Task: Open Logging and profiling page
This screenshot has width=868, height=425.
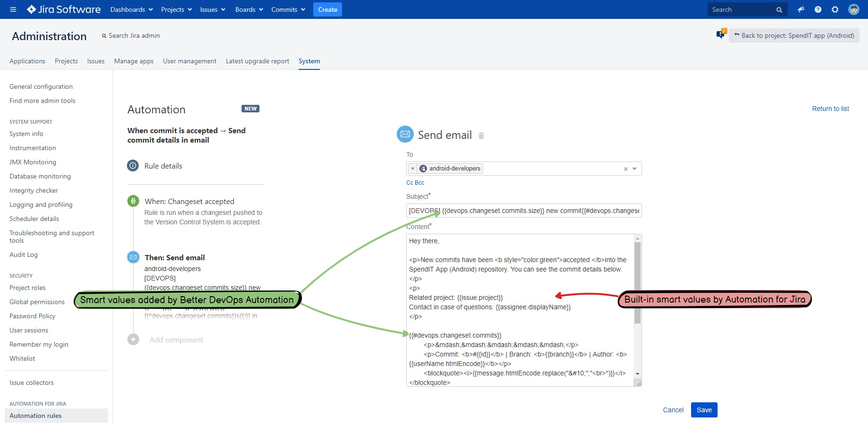Action: pos(41,204)
